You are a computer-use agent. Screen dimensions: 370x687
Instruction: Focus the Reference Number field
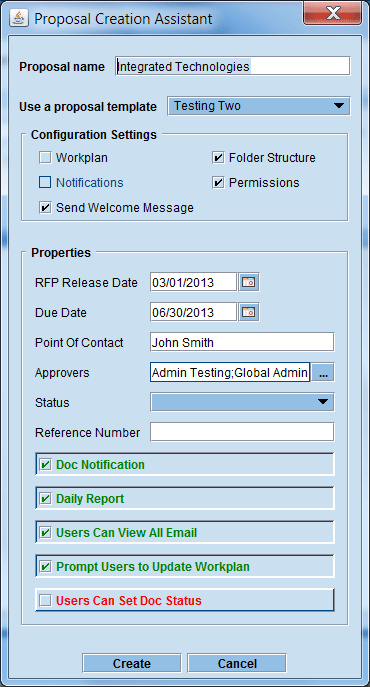[x=242, y=432]
